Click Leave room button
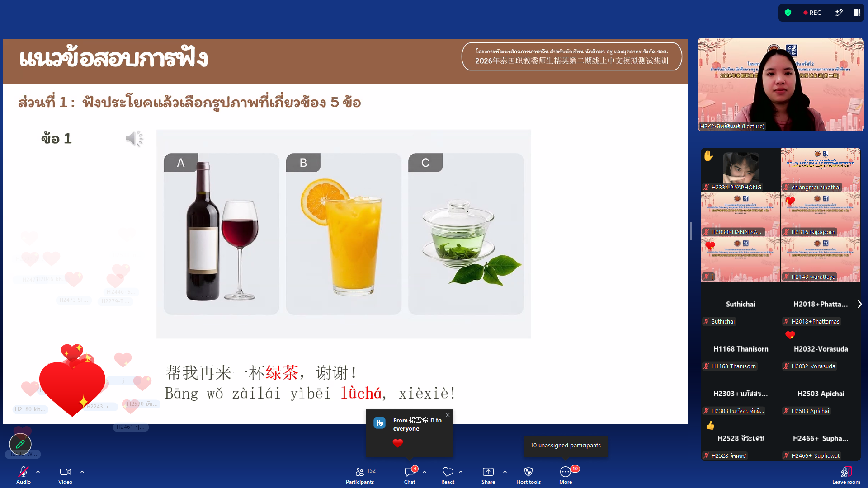Image resolution: width=868 pixels, height=488 pixels. 846,475
